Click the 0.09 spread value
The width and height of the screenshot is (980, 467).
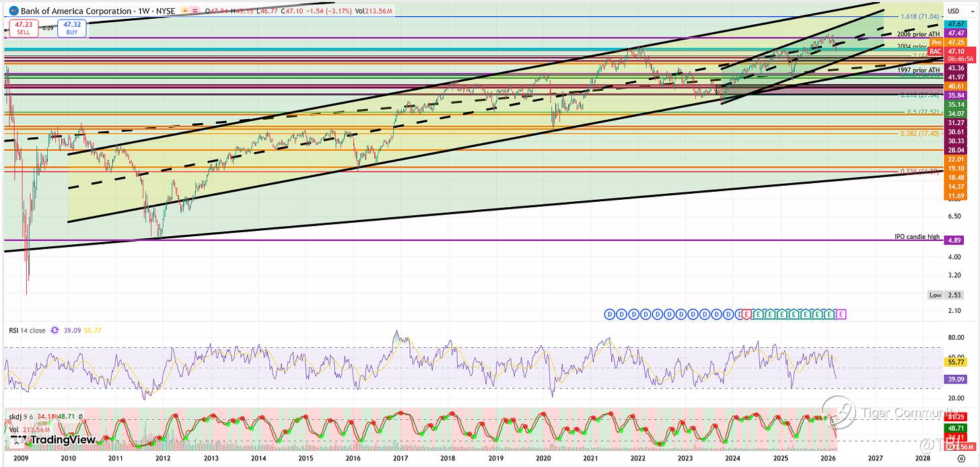(x=47, y=28)
